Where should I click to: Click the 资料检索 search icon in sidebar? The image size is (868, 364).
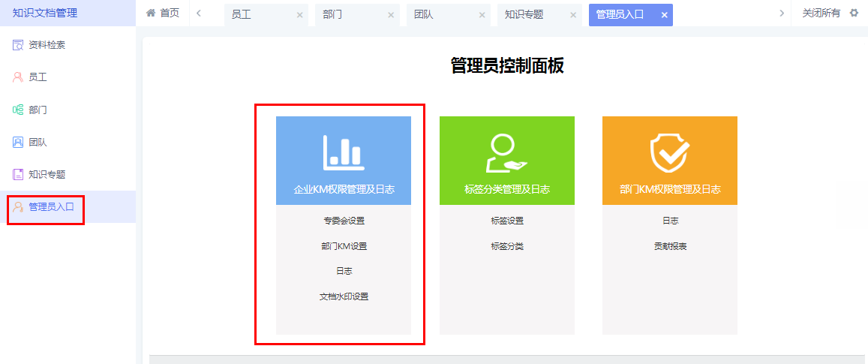[18, 45]
